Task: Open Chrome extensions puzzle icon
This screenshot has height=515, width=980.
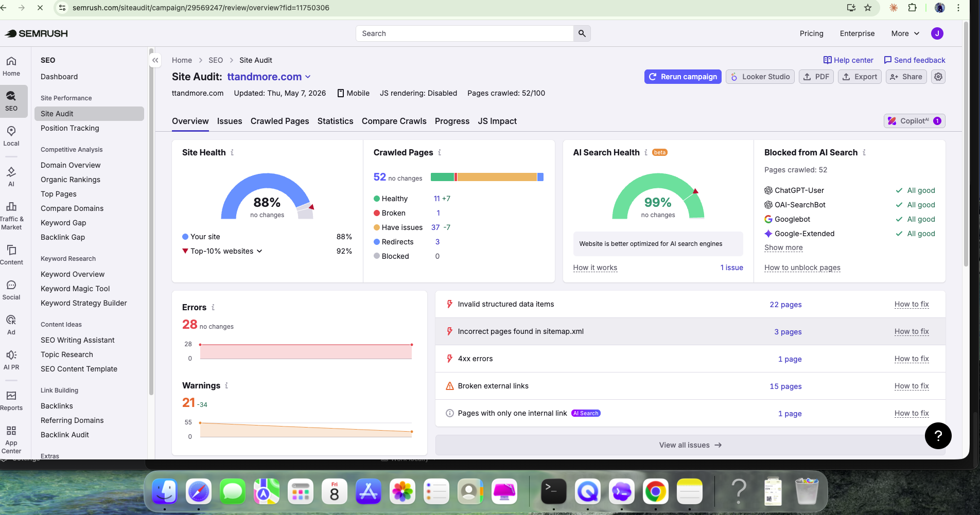Action: pos(912,8)
